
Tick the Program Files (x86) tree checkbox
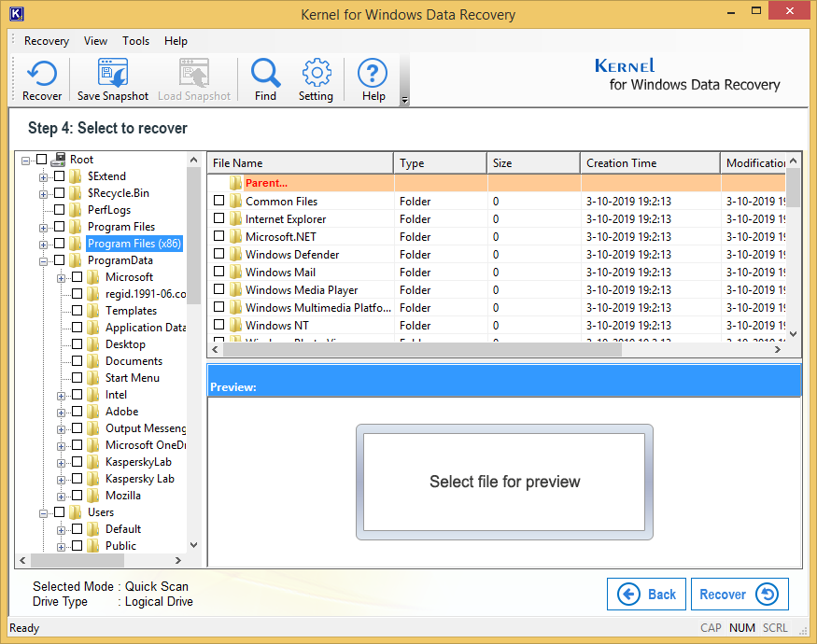(x=60, y=243)
